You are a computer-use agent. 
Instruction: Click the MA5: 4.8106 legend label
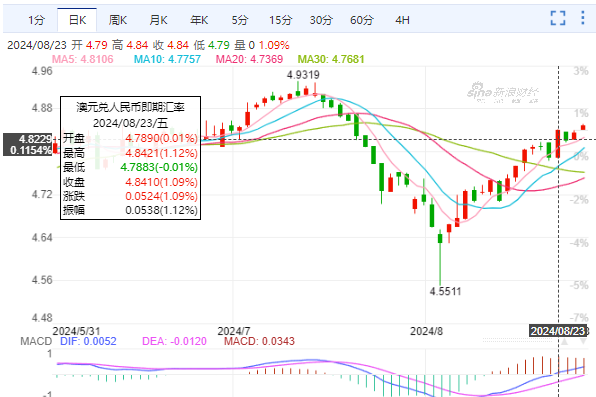click(82, 59)
